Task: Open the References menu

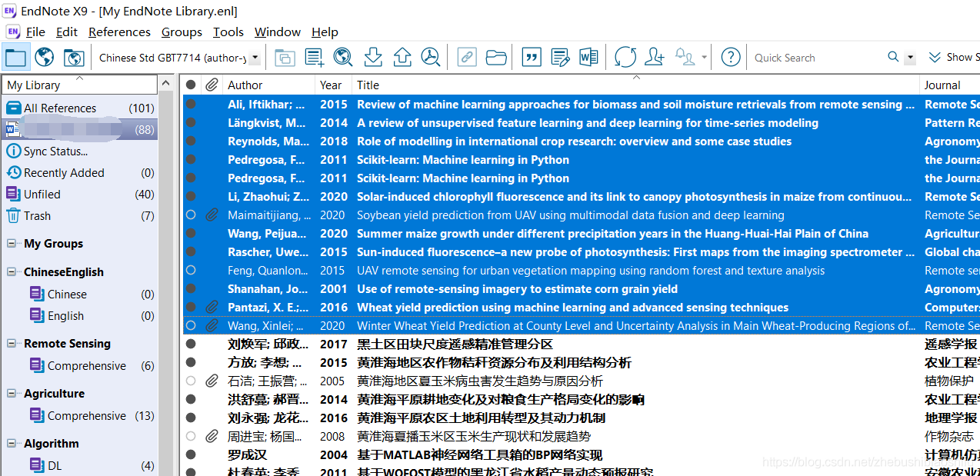Action: point(119,32)
